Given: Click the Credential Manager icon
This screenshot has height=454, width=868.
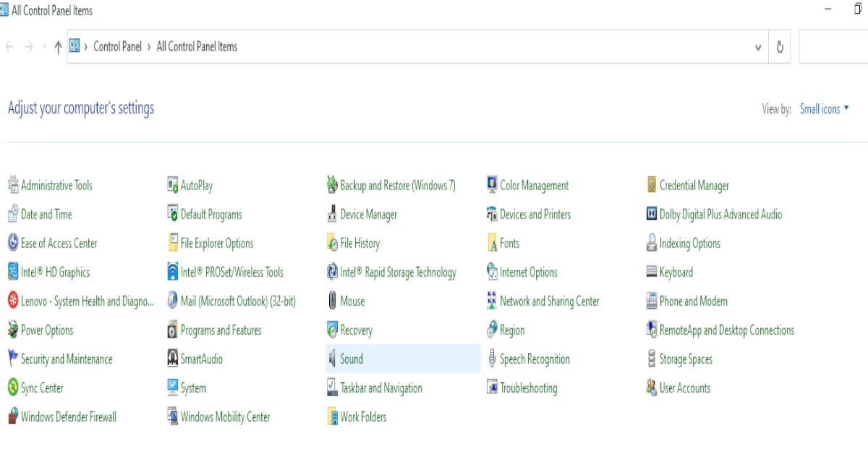Looking at the screenshot, I should coord(652,186).
